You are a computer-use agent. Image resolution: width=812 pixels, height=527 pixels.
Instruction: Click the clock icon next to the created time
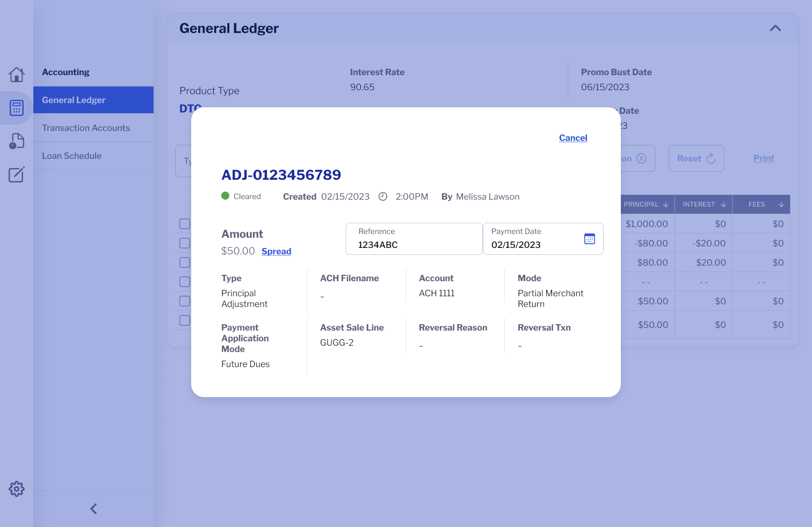click(382, 196)
